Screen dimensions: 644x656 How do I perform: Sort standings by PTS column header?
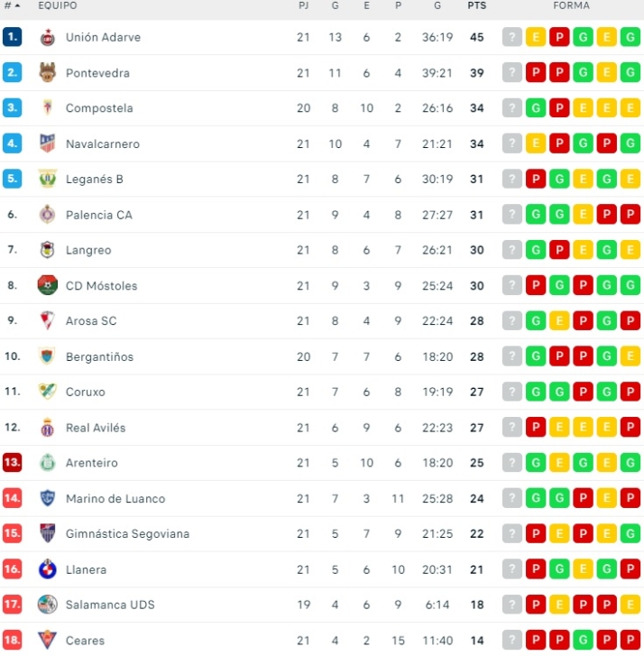[476, 5]
